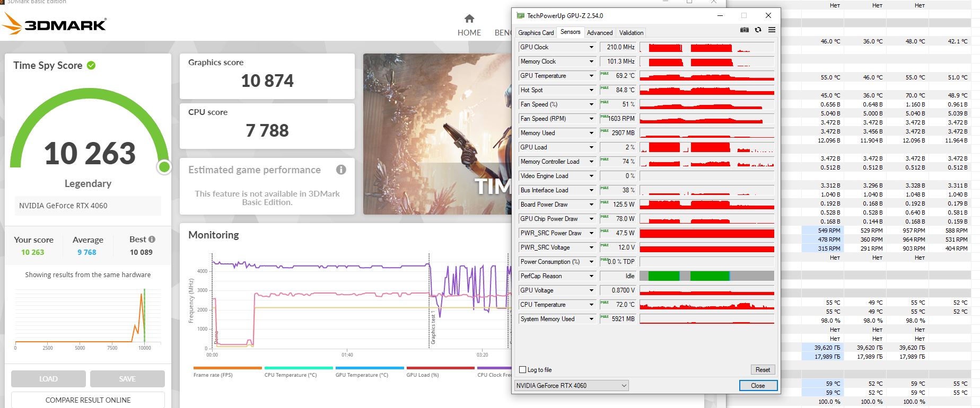This screenshot has width=980, height=408.
Task: Click the Time Spy benchmark thumbnail image
Action: click(436, 134)
